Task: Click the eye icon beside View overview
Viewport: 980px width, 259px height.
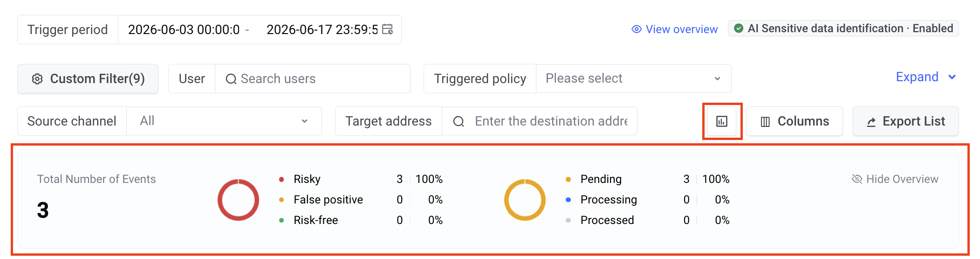Action: point(637,29)
